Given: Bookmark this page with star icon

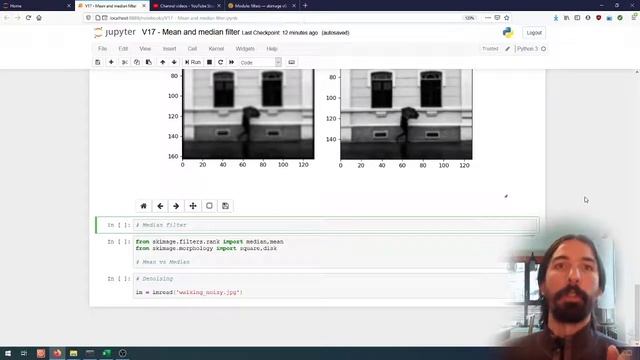Looking at the screenshot, I should (x=507, y=18).
